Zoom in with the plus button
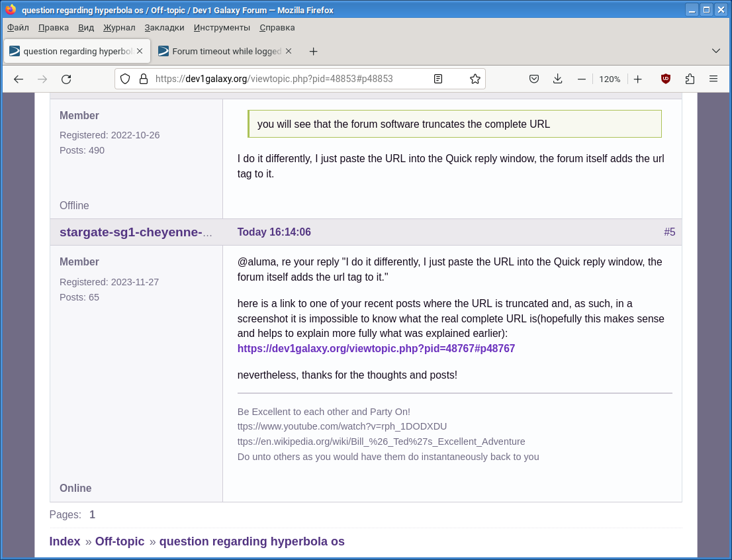 (638, 79)
